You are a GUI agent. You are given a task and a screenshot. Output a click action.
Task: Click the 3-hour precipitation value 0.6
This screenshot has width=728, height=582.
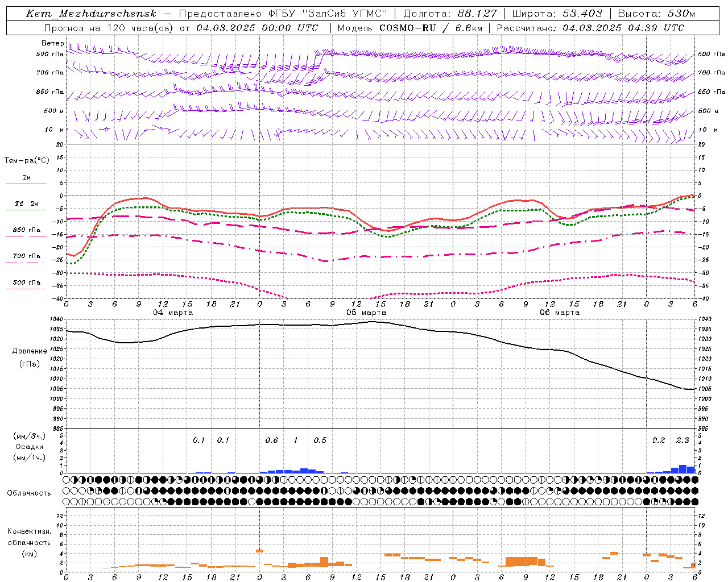(272, 440)
